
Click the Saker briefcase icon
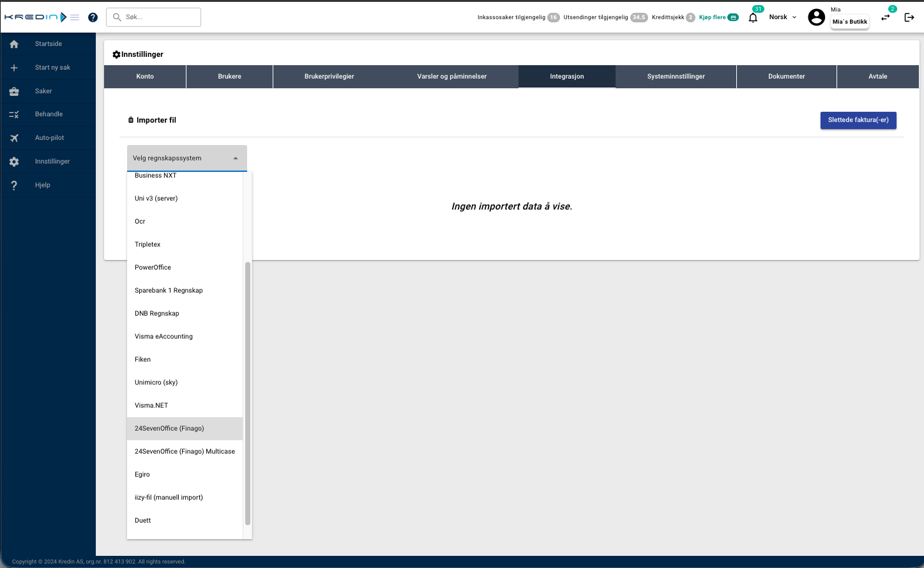click(14, 91)
